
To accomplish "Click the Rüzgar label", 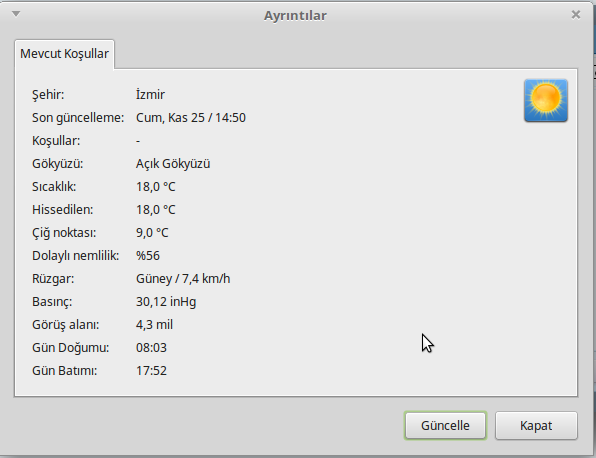I will point(53,279).
